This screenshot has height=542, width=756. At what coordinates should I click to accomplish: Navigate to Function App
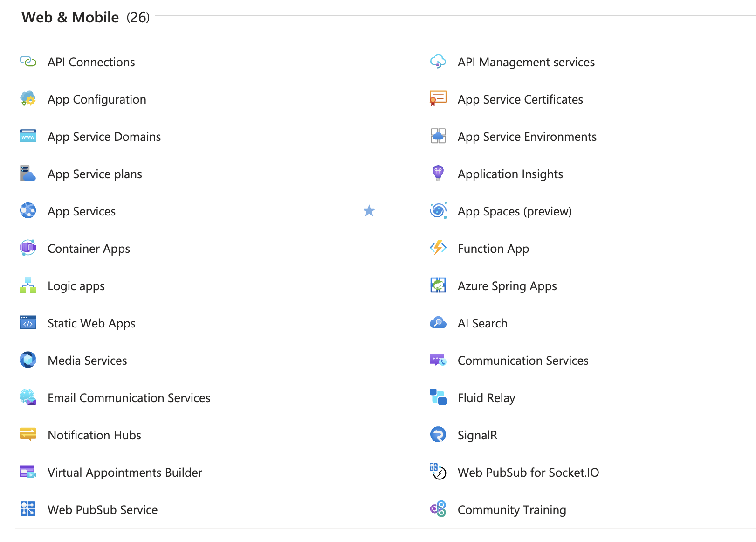494,249
